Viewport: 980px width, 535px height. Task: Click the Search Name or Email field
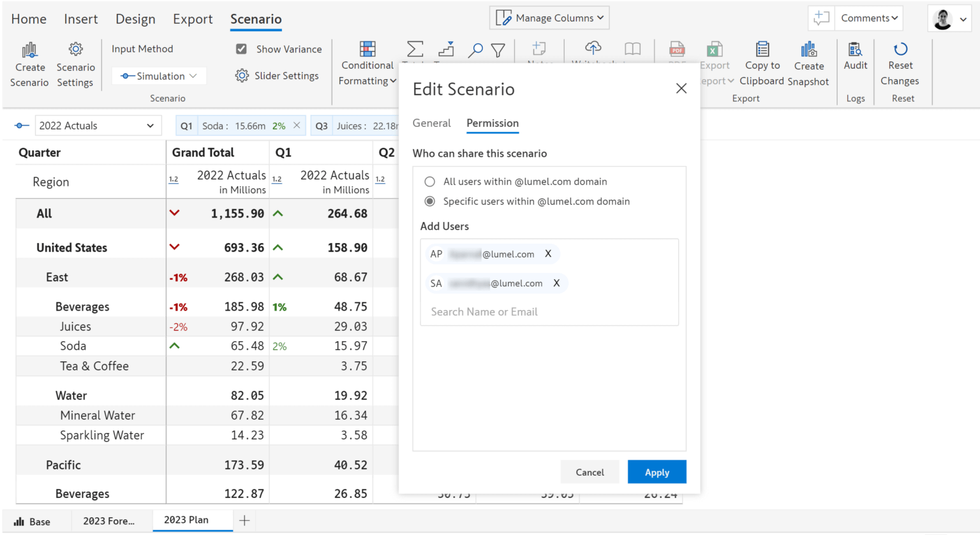tap(485, 312)
